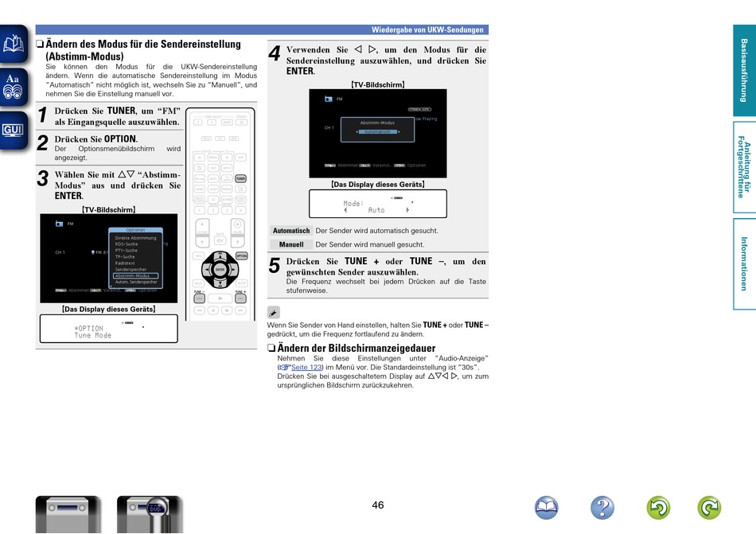
Task: Click the TV screen image showing Optionen menu
Action: click(x=108, y=259)
